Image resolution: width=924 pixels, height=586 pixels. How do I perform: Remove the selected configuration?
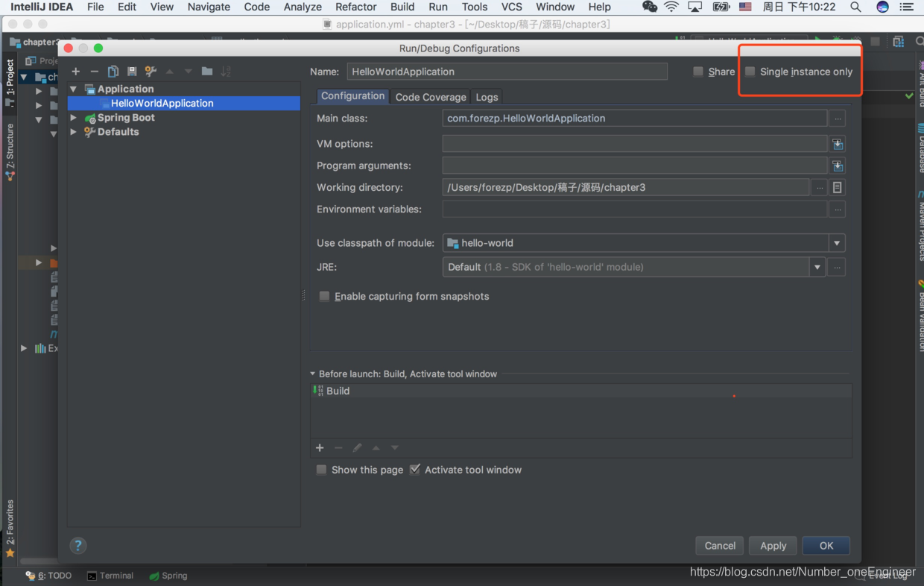94,72
